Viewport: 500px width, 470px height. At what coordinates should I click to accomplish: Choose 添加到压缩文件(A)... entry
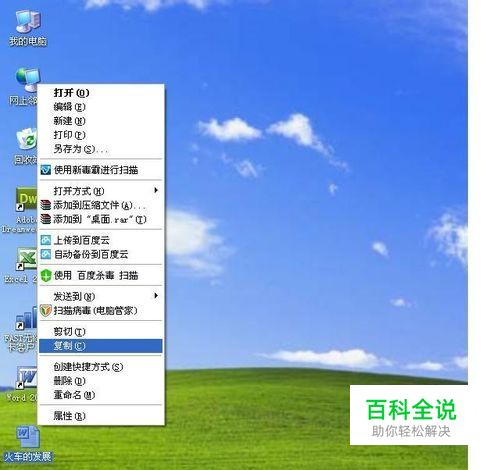(101, 205)
